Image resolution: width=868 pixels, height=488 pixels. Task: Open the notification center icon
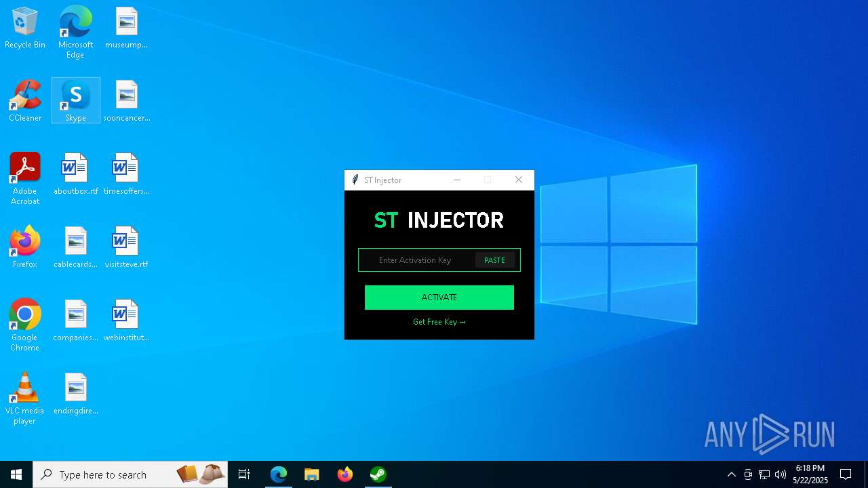pyautogui.click(x=846, y=474)
